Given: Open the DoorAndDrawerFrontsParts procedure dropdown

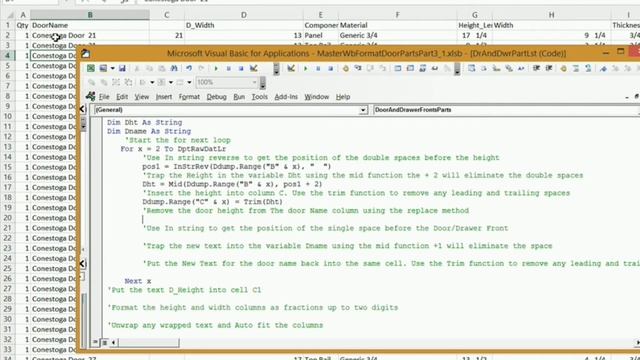Looking at the screenshot, I should [x=506, y=110].
